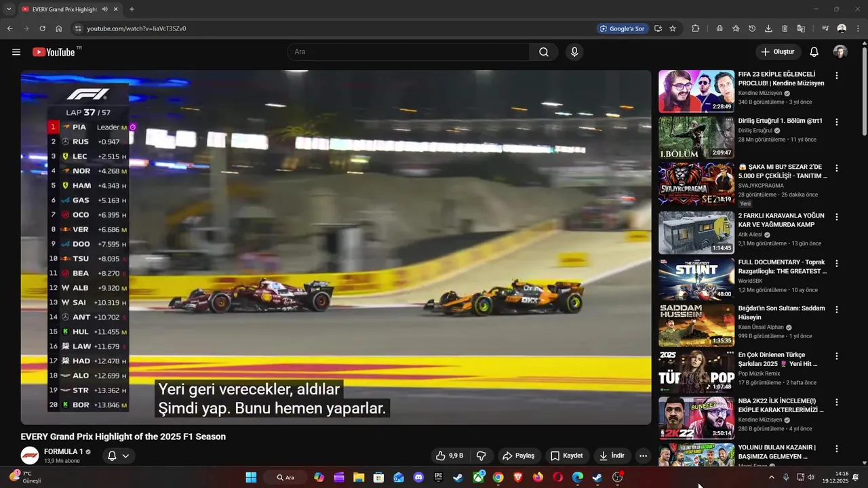Open Discord from taskbar
The width and height of the screenshot is (868, 488).
click(418, 477)
